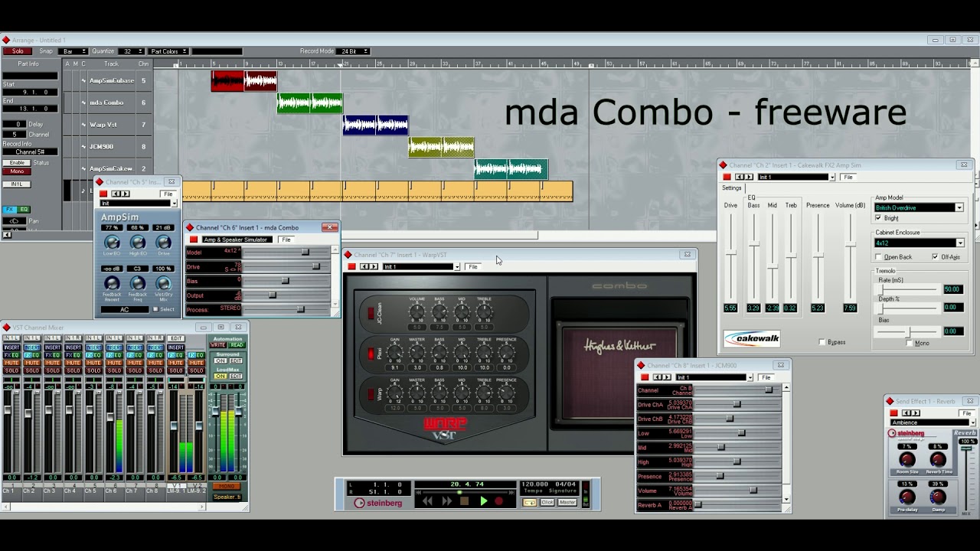
Task: Toggle Automation WRITE in VST Channel Mixer
Action: (x=217, y=345)
